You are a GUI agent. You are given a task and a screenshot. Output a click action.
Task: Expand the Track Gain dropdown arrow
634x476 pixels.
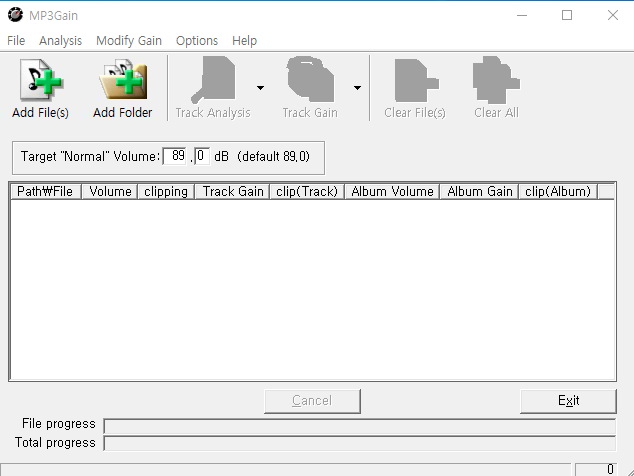(x=357, y=88)
